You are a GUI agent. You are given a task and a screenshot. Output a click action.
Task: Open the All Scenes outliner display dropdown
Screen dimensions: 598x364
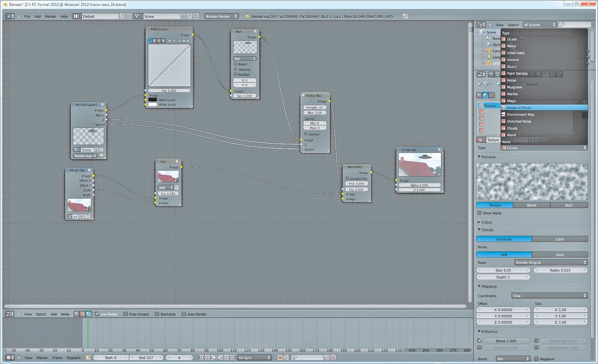point(540,24)
